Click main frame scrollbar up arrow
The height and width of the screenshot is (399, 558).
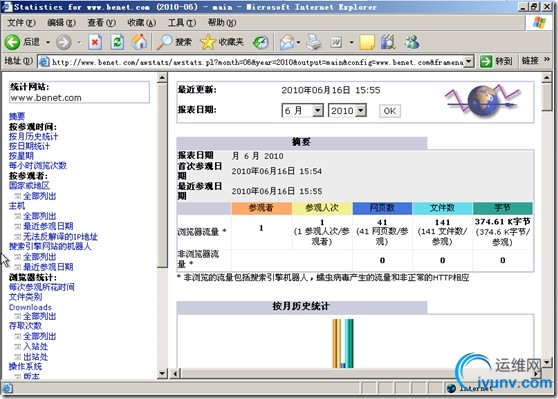coord(546,77)
